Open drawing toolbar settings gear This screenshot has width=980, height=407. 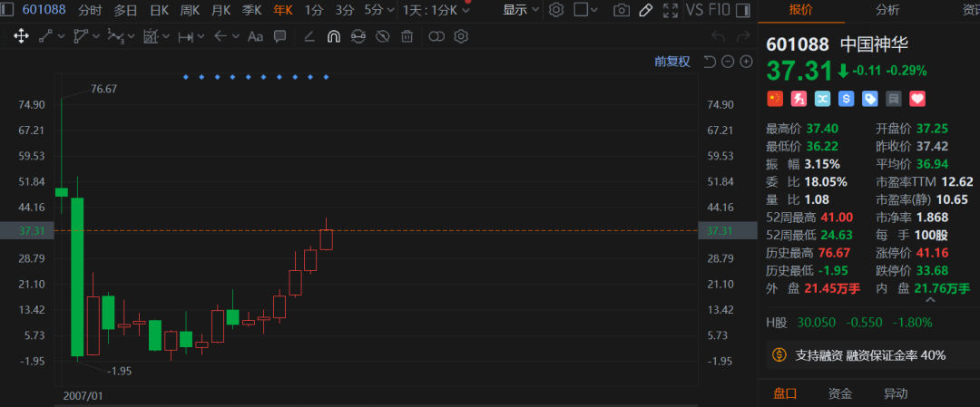[x=461, y=37]
